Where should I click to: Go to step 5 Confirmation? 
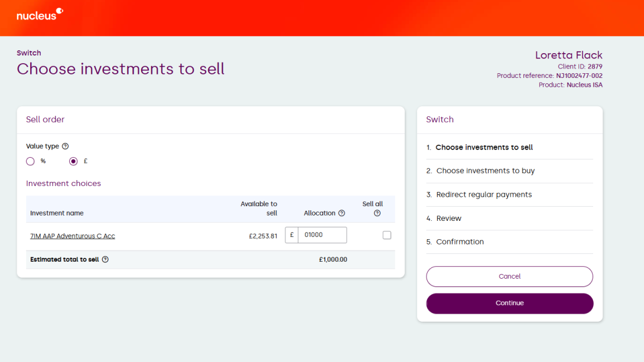point(460,242)
